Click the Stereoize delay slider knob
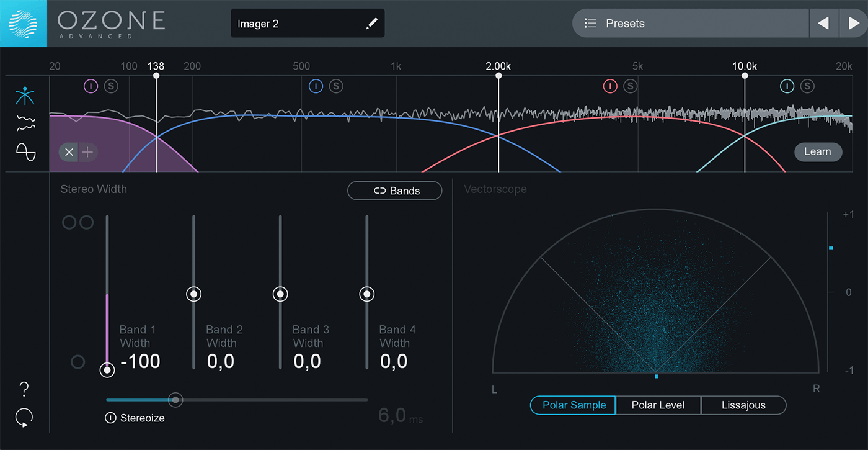The height and width of the screenshot is (450, 868). coord(176,400)
